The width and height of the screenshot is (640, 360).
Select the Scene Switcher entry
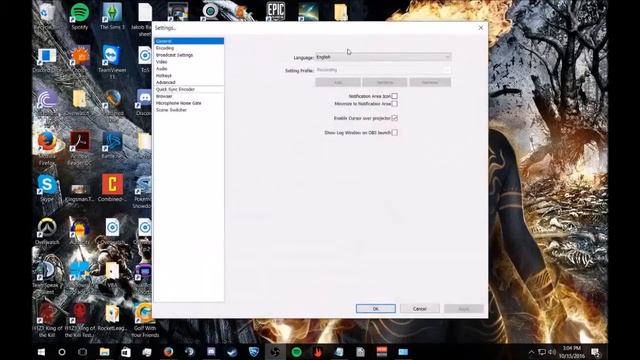coord(189,110)
